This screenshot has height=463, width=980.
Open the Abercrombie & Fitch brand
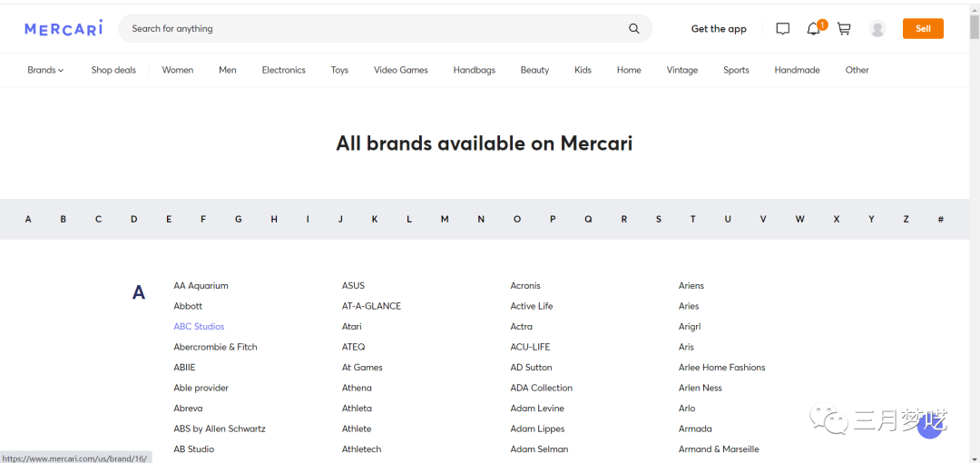tap(215, 347)
